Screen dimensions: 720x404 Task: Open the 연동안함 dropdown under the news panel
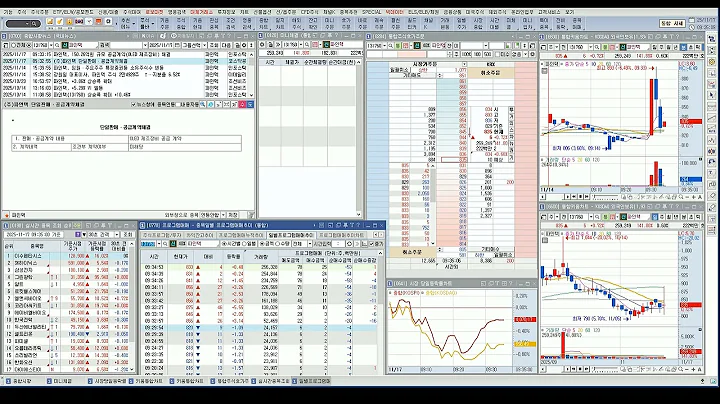[224, 214]
